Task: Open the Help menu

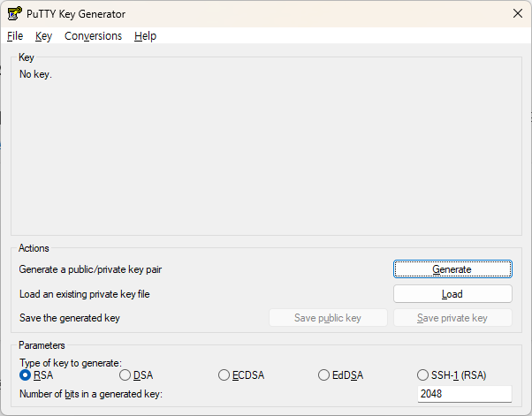Action: 145,36
